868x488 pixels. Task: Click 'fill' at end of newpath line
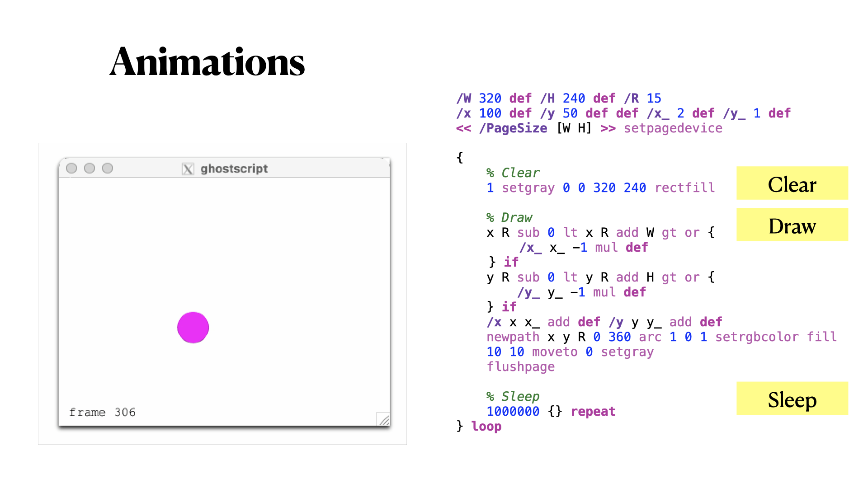[x=822, y=337]
